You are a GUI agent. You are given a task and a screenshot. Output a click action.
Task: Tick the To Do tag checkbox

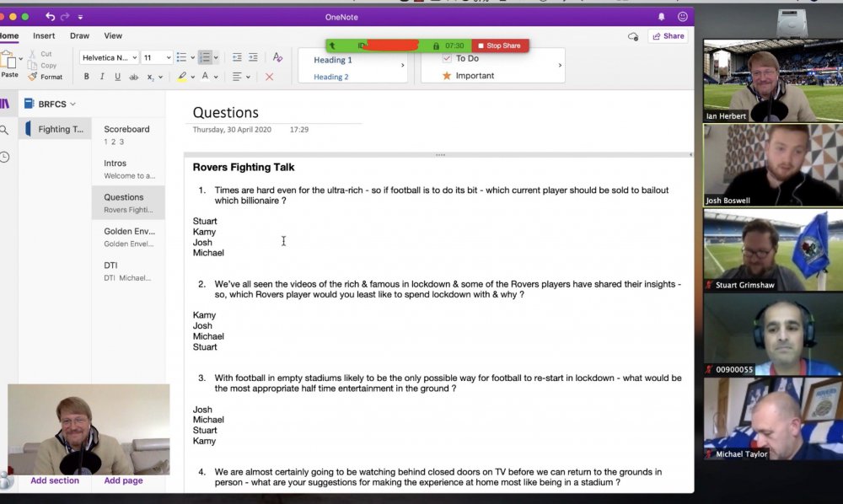pos(447,58)
